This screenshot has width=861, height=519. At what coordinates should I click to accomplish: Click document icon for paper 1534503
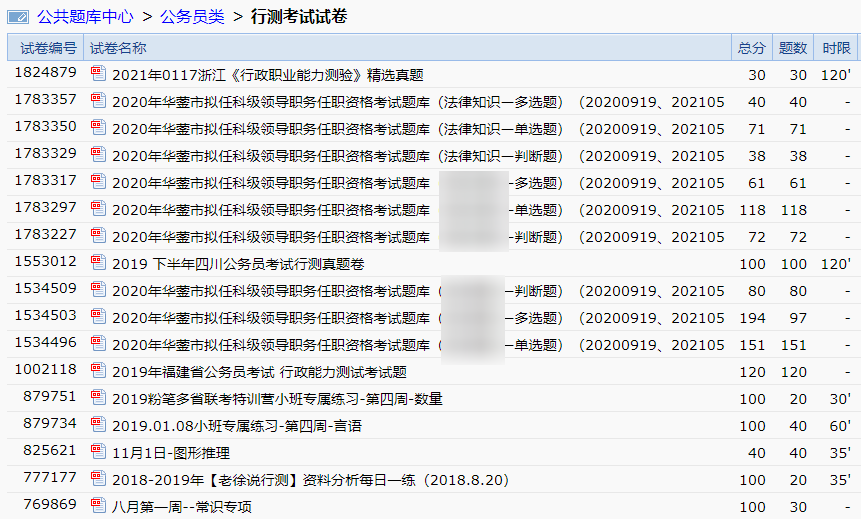pyautogui.click(x=98, y=316)
